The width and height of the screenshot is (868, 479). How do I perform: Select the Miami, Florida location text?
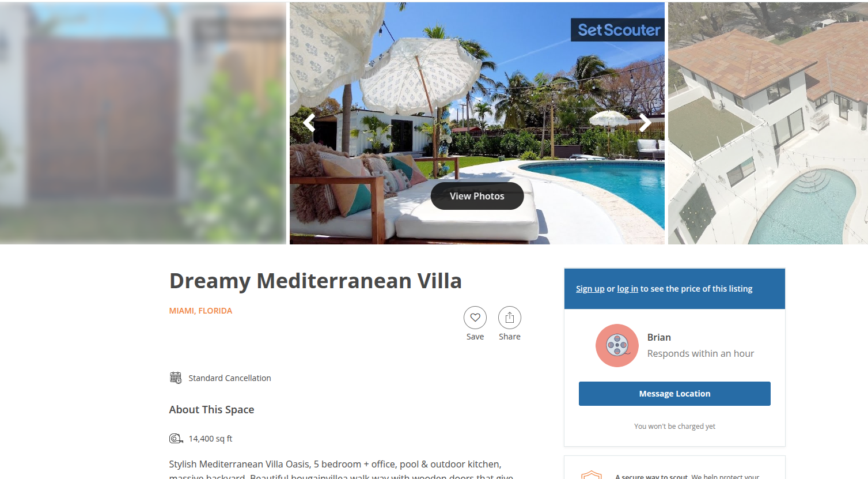[x=200, y=311]
